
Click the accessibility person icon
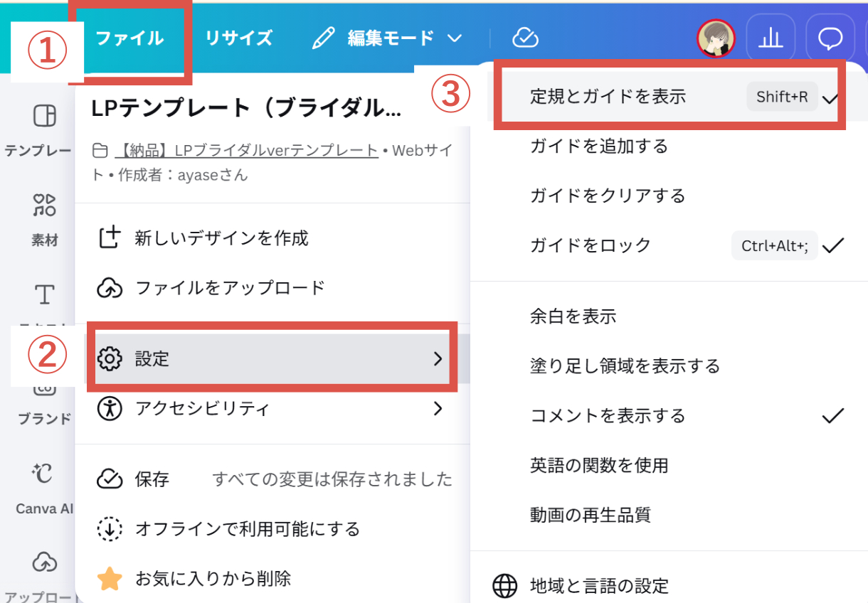pyautogui.click(x=110, y=409)
